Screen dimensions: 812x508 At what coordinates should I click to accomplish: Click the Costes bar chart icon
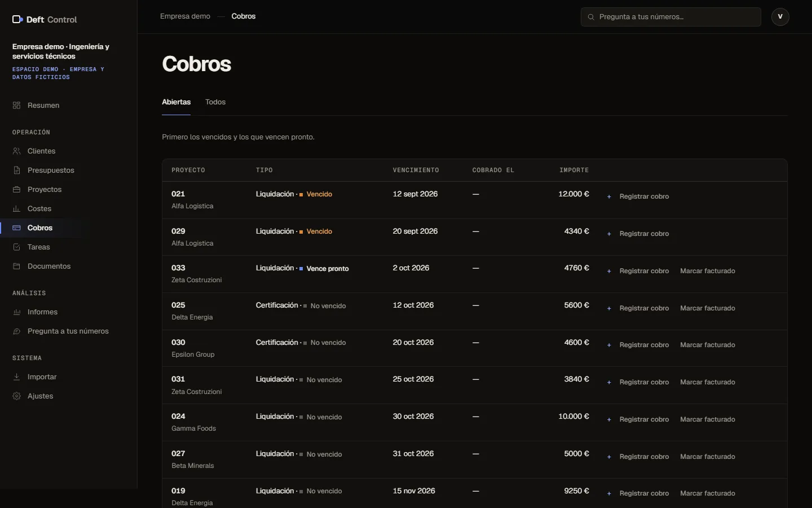pyautogui.click(x=16, y=209)
